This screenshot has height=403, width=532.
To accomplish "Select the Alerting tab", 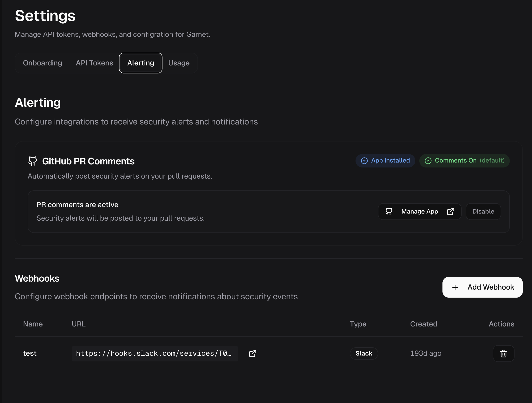I will (x=141, y=63).
